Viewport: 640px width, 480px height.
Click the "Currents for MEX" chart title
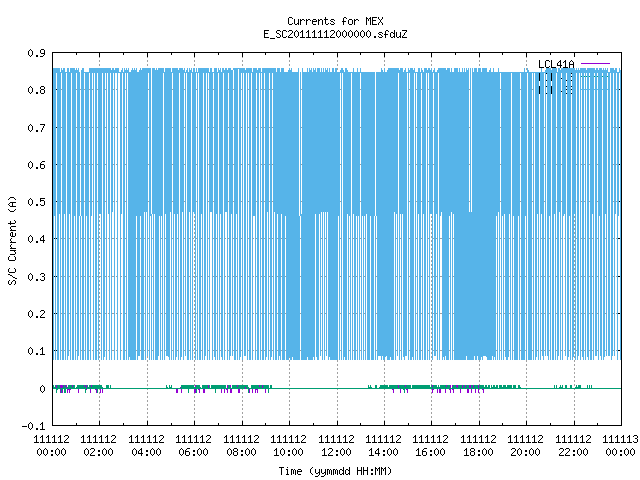335,21
